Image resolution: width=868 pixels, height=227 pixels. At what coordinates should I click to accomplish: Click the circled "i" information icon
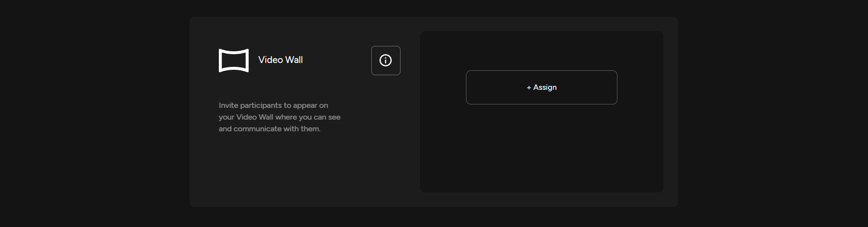(x=385, y=61)
